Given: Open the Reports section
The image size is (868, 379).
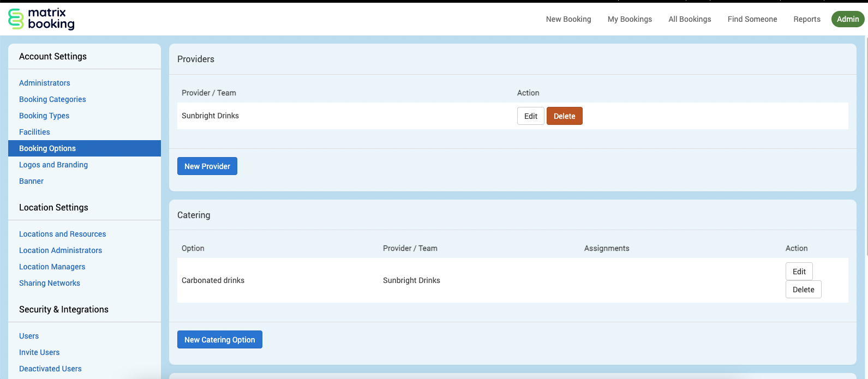Looking at the screenshot, I should click(806, 19).
